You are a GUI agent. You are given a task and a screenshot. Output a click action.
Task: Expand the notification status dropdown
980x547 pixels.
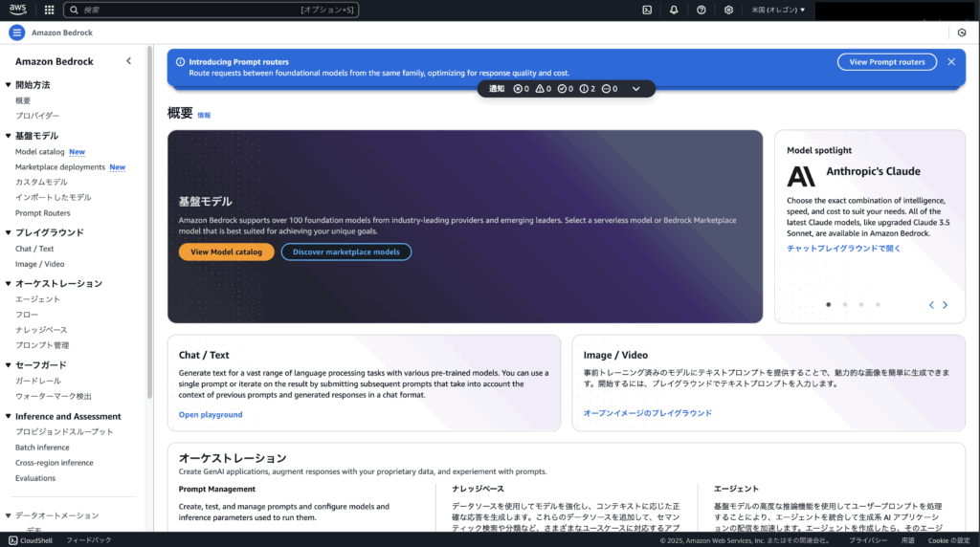point(636,89)
